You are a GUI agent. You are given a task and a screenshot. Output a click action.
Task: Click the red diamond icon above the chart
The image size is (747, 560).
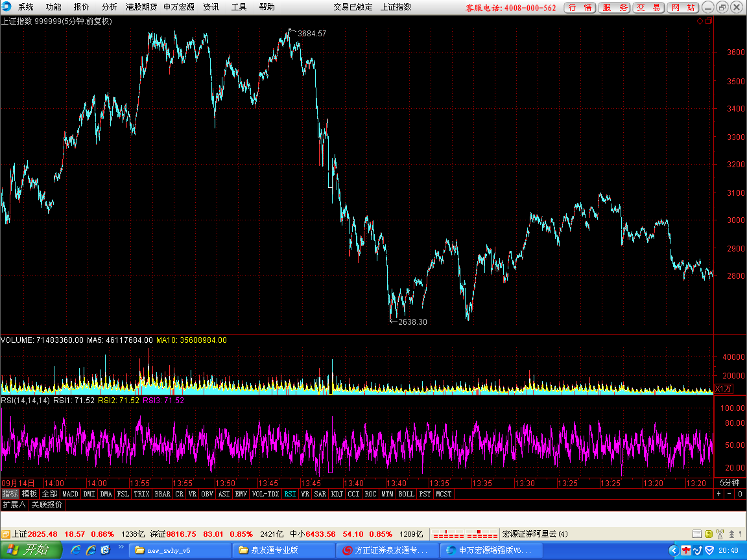[700, 21]
